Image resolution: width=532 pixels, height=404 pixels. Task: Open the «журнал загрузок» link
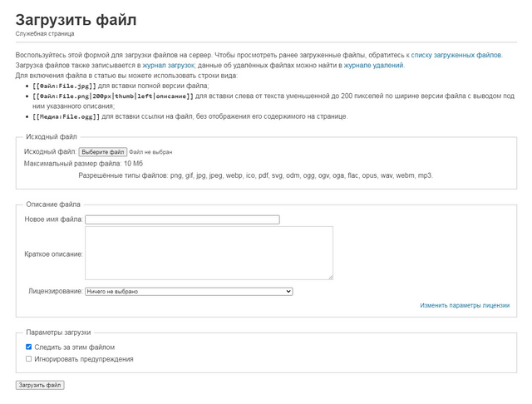coord(168,65)
